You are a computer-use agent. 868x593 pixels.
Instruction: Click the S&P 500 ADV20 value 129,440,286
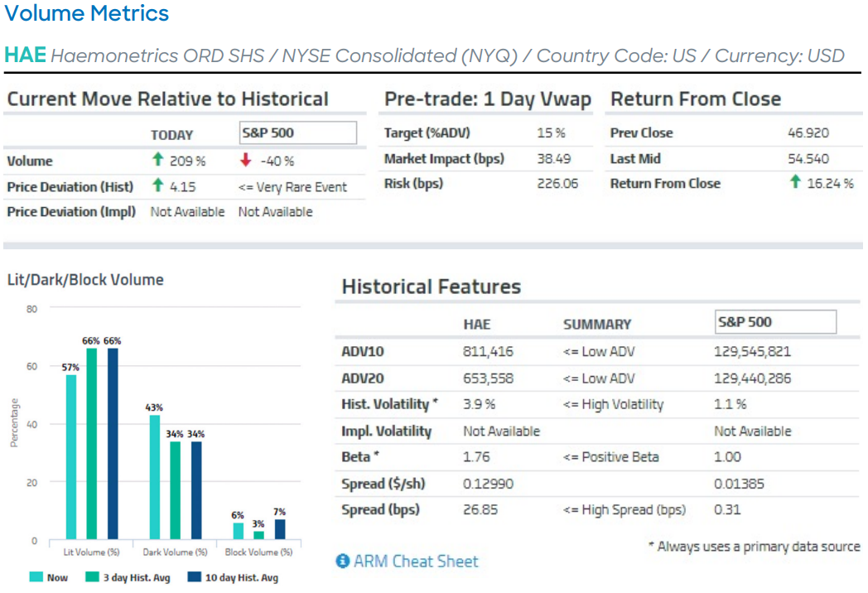coord(752,378)
